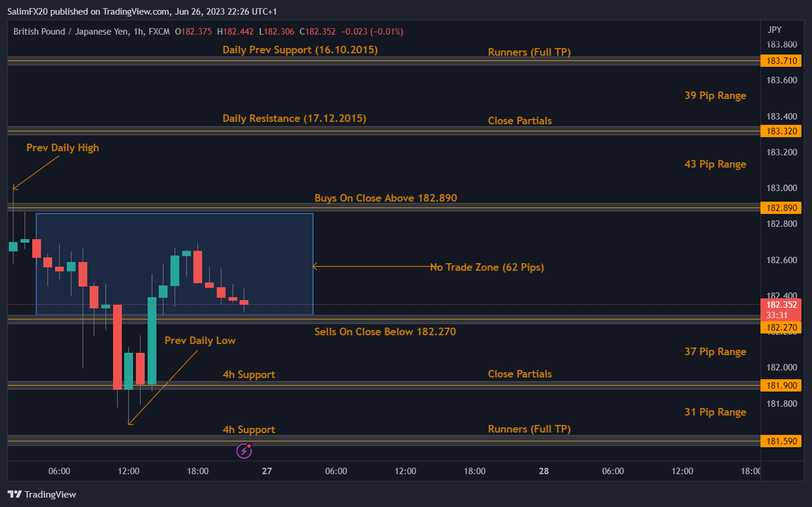
Task: Select the 'Sells On Close Below 182.270' text
Action: 385,332
